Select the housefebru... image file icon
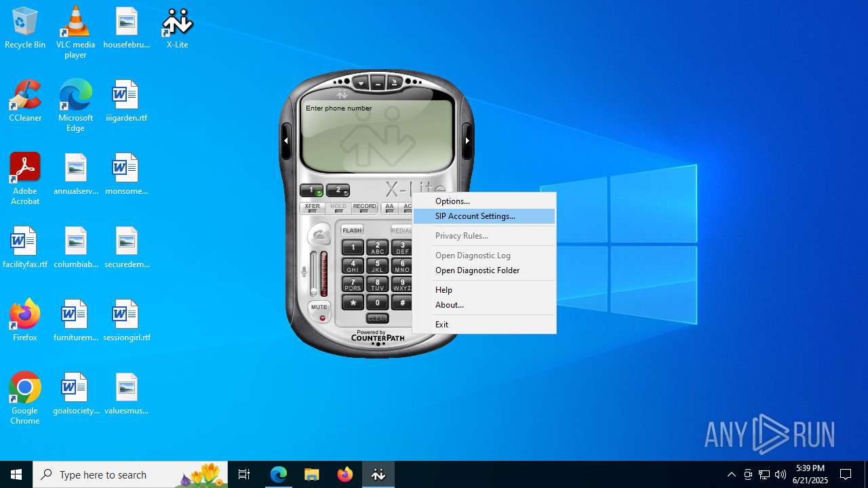 [126, 28]
